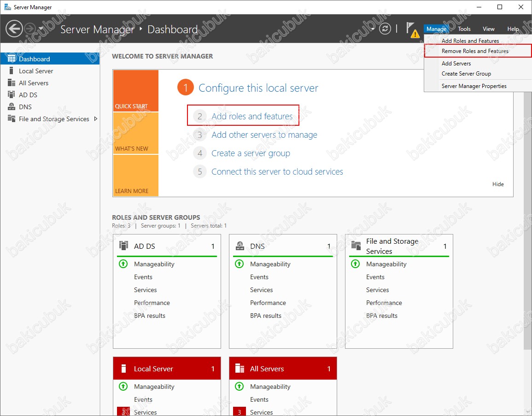532x416 pixels.
Task: Click Add other servers to manage link
Action: pos(264,135)
